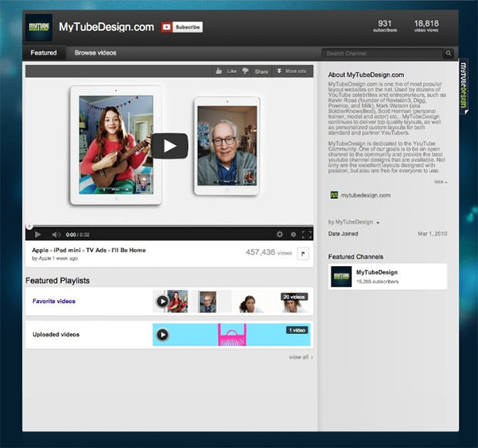Click the video progress bar

point(170,226)
